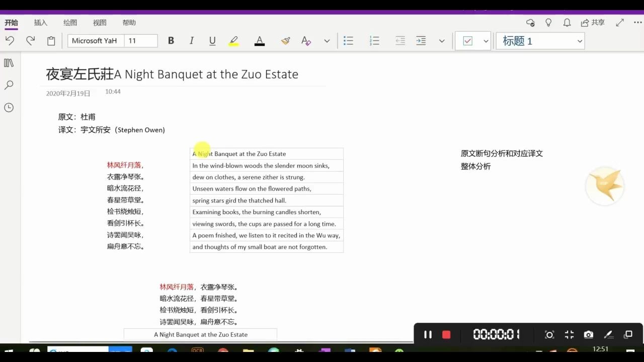Open the Microsoft YaH font name box
This screenshot has width=644, height=362.
[95, 41]
